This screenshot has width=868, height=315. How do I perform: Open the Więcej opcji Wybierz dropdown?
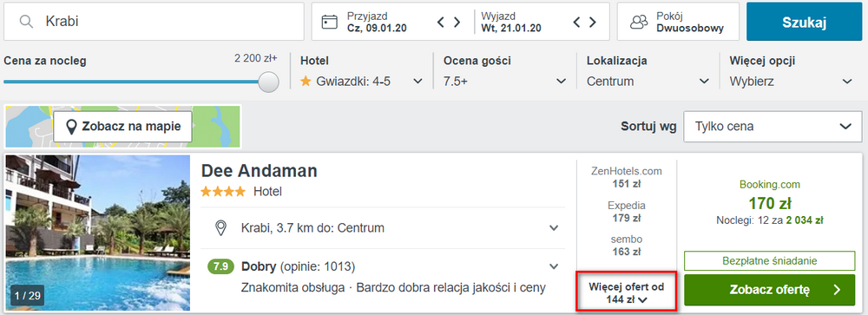pyautogui.click(x=791, y=82)
